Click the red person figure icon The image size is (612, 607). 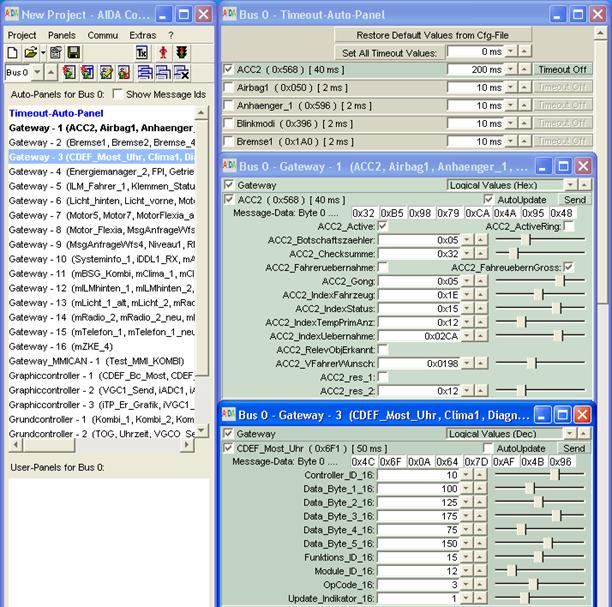pos(163,52)
